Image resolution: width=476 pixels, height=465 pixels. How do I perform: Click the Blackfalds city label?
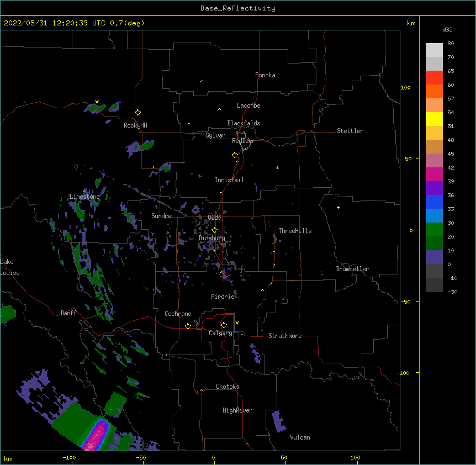click(244, 123)
